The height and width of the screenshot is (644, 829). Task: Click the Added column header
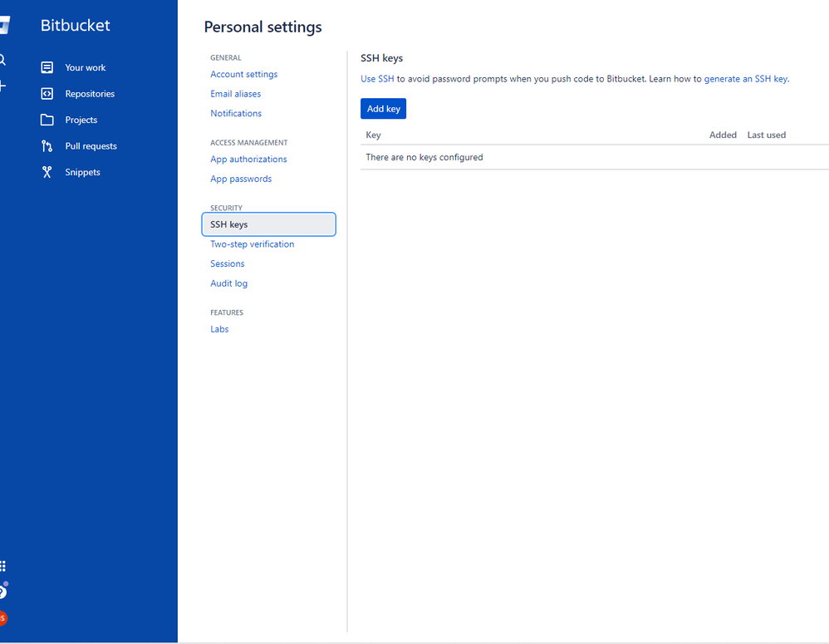(x=723, y=135)
